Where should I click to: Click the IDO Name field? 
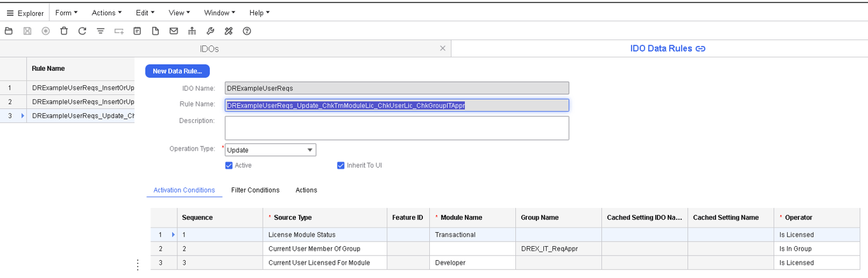pos(397,89)
